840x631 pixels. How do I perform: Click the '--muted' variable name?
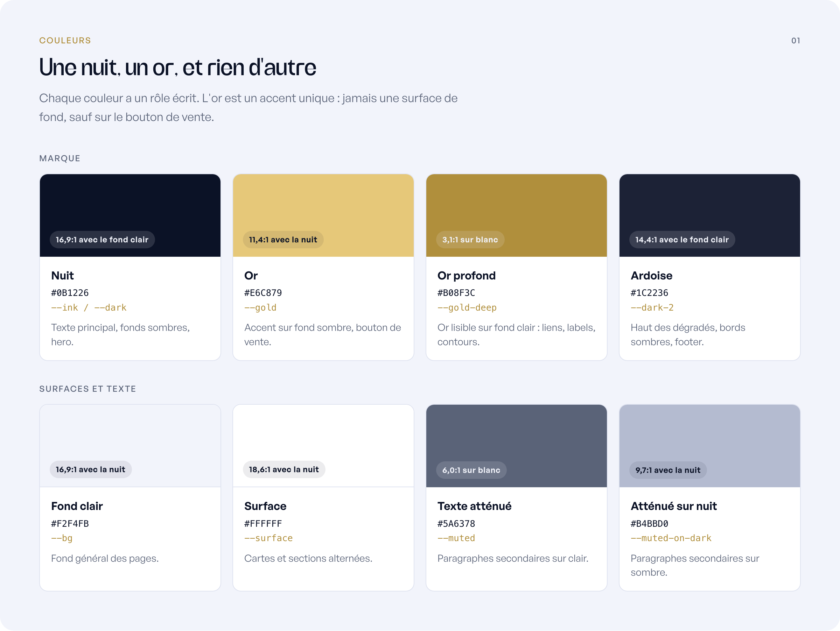point(456,538)
